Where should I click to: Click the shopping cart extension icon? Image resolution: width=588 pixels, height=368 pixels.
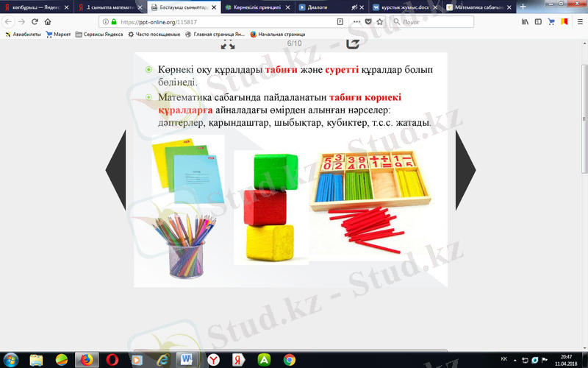(551, 22)
